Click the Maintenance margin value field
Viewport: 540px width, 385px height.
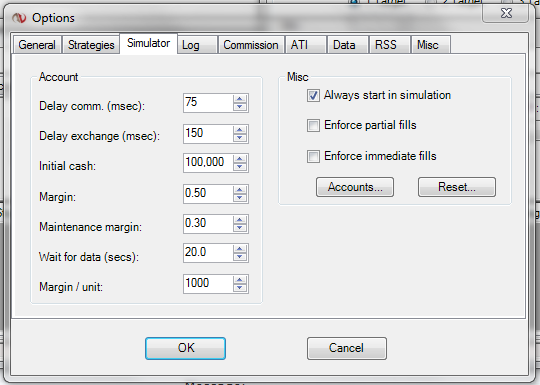coord(208,224)
